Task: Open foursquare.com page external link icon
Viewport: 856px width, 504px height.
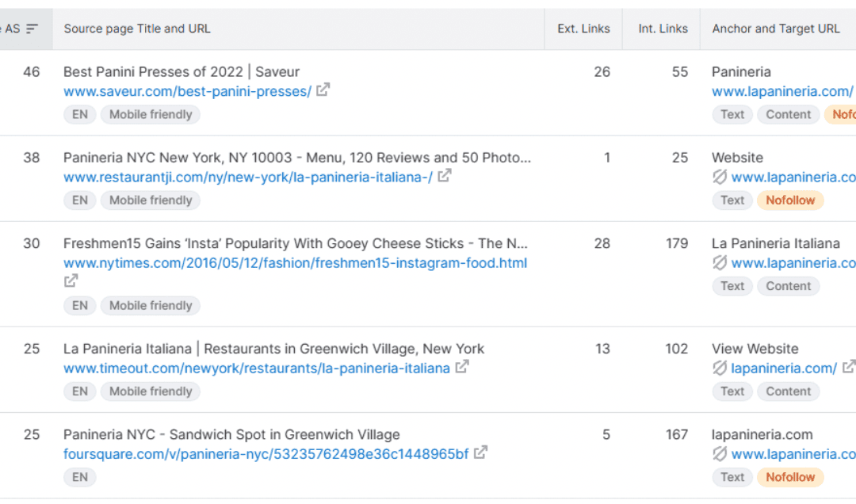Action: [x=480, y=452]
